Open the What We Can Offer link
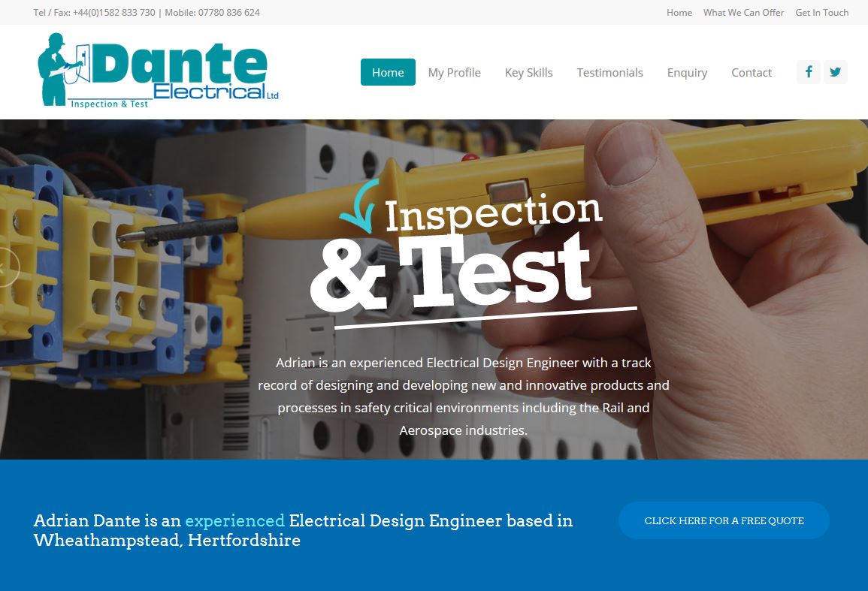Screen dimensions: 868x591 tap(743, 12)
